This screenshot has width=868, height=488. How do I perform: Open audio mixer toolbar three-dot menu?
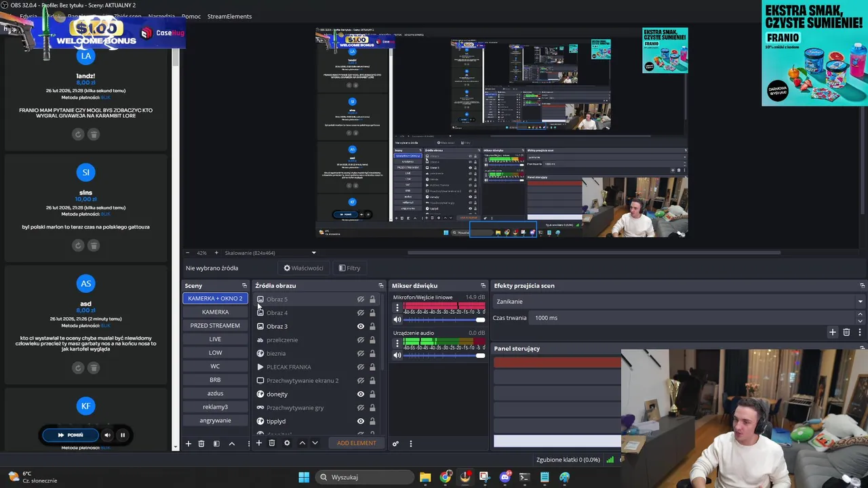pyautogui.click(x=410, y=443)
